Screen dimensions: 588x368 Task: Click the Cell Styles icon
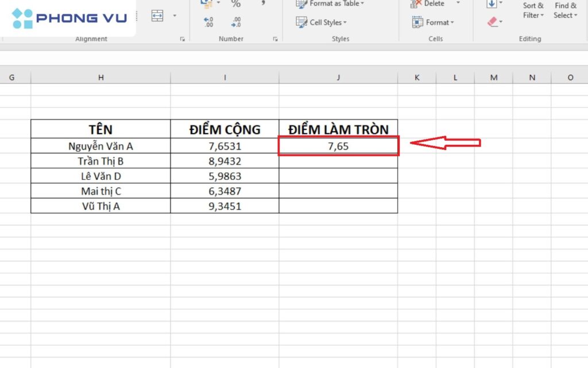pos(302,22)
